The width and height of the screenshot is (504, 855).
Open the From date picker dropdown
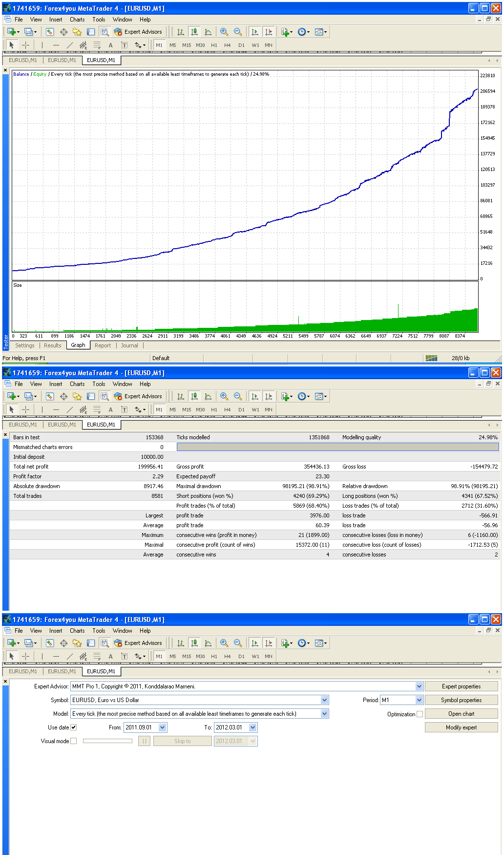163,727
